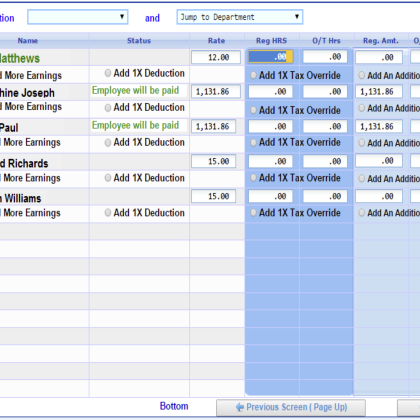The height and width of the screenshot is (420, 420).
Task: Click the Williams employee name
Action: click(20, 198)
